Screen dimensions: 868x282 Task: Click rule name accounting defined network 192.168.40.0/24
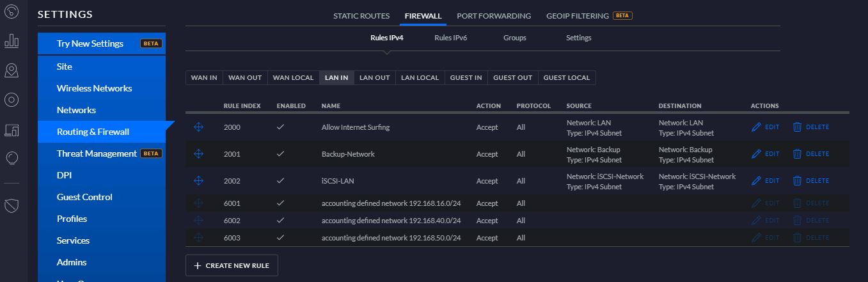(391, 221)
